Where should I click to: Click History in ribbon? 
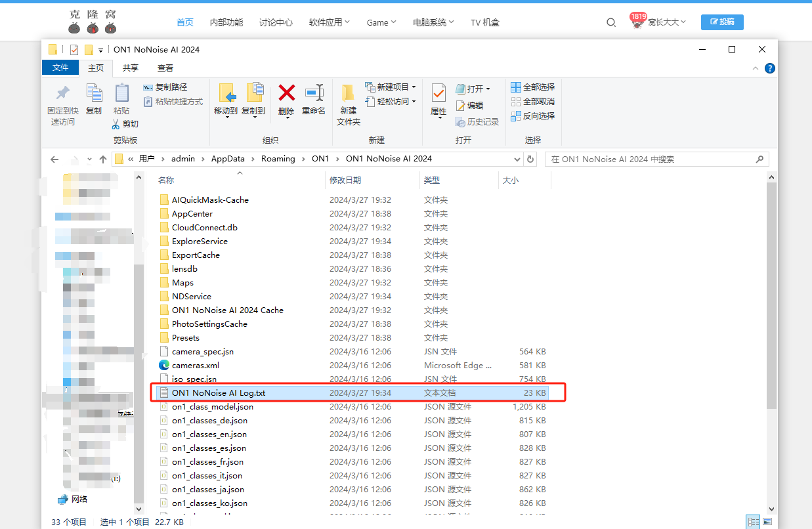click(477, 121)
